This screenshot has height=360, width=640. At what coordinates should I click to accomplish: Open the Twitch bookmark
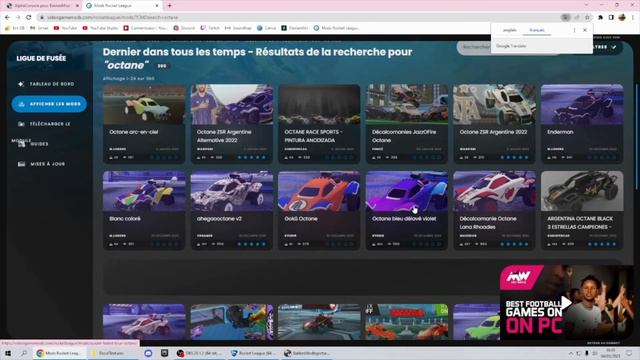(x=210, y=28)
